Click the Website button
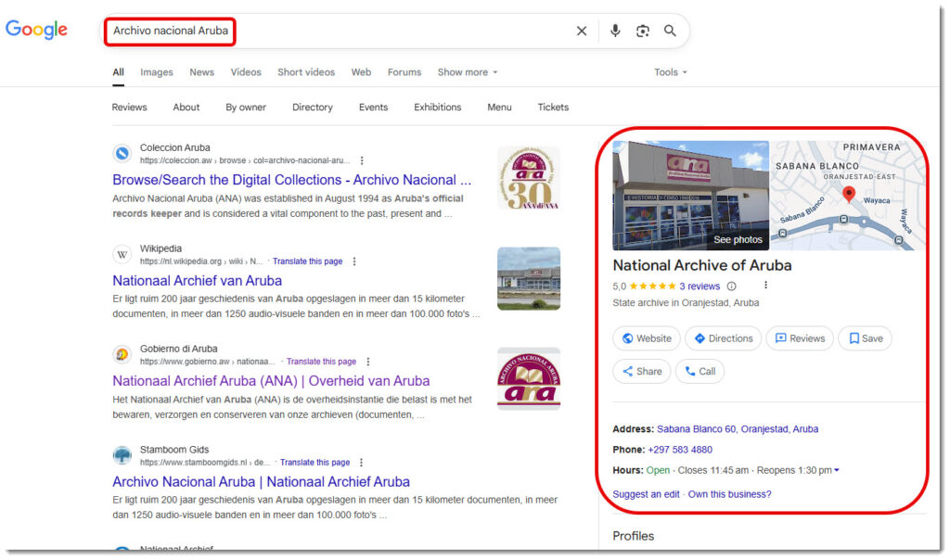Image resolution: width=950 pixels, height=560 pixels. coord(647,338)
